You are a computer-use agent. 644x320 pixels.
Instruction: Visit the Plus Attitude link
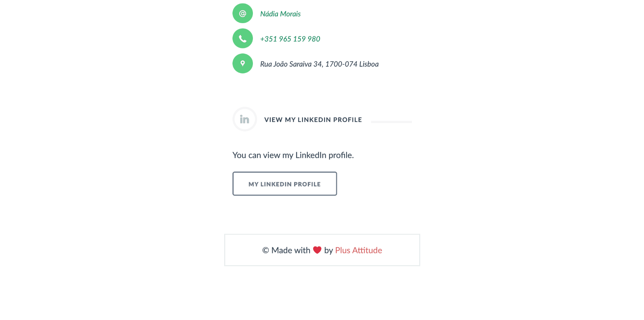point(358,250)
